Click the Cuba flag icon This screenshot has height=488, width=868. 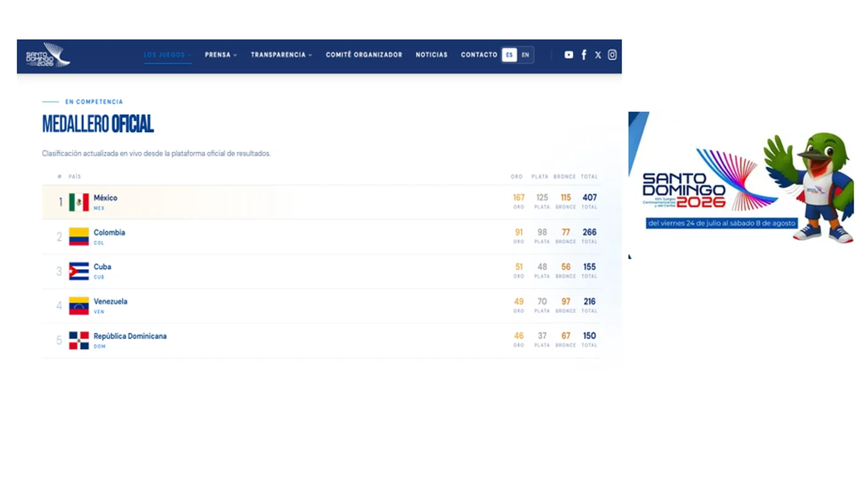tap(79, 271)
